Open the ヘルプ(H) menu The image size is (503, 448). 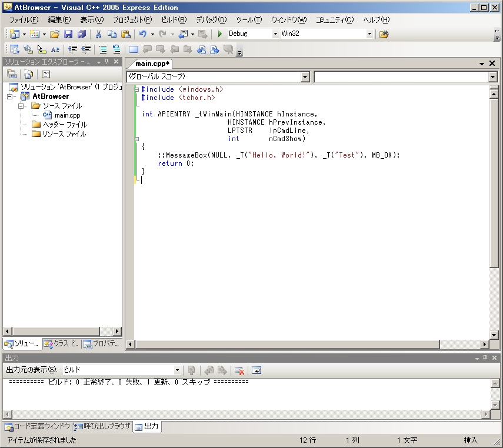(x=376, y=20)
